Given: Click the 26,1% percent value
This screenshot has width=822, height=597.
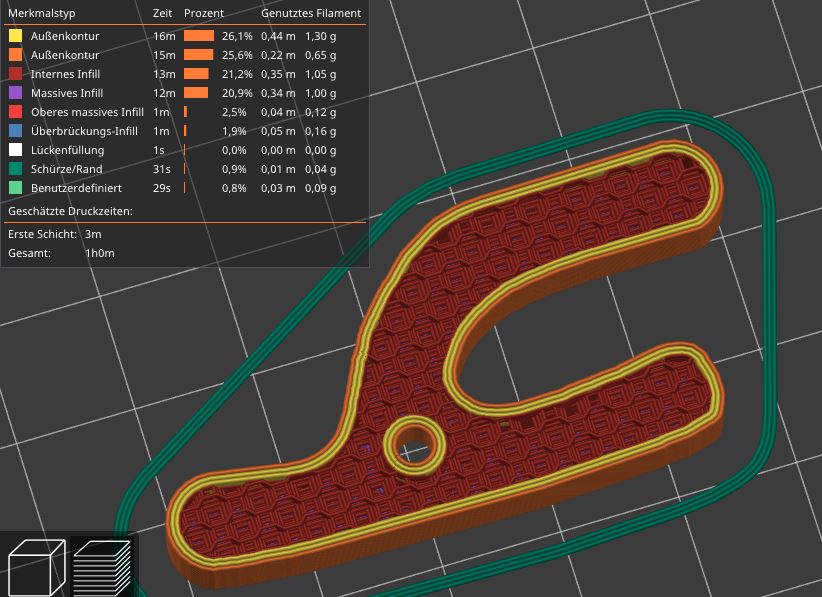Looking at the screenshot, I should click(237, 36).
